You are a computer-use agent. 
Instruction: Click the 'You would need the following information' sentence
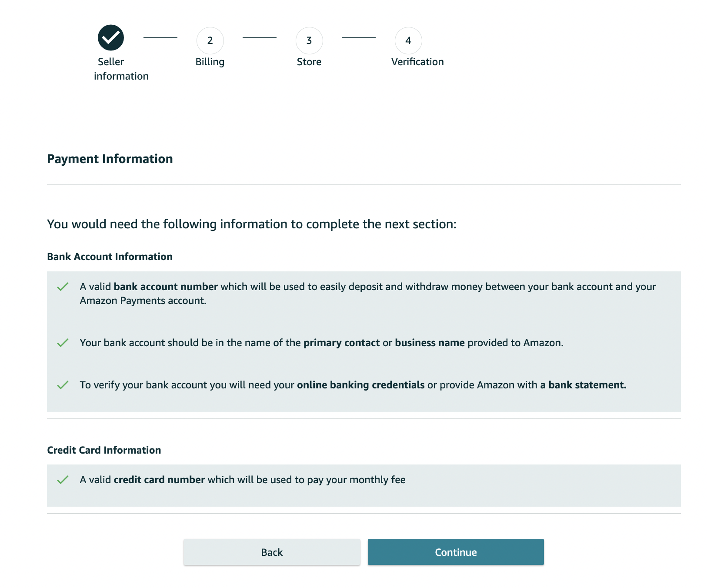tap(252, 224)
